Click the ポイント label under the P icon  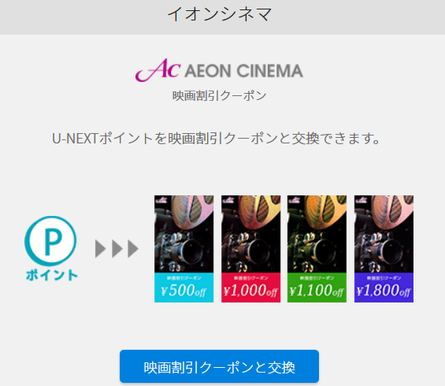pyautogui.click(x=52, y=275)
